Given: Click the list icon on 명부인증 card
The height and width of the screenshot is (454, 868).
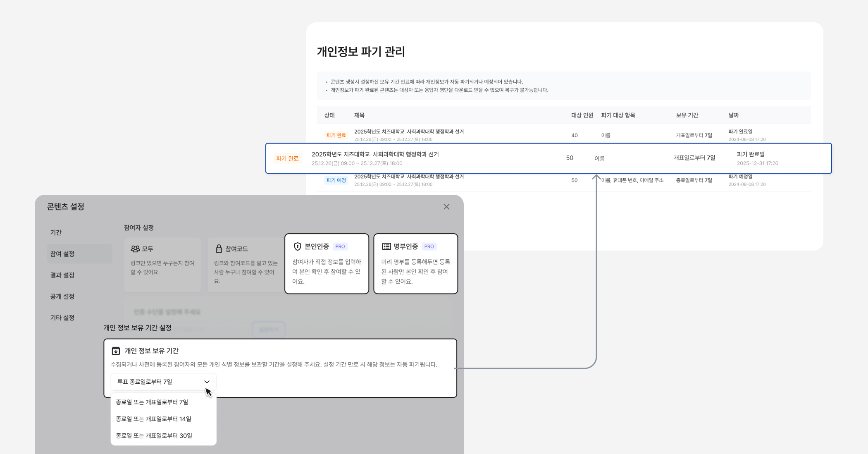Looking at the screenshot, I should click(x=386, y=246).
